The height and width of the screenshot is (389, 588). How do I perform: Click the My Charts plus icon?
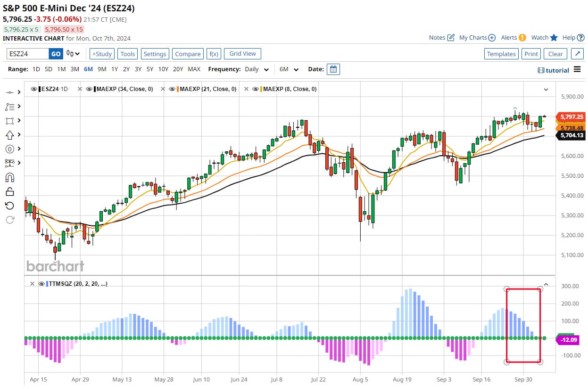coord(492,38)
